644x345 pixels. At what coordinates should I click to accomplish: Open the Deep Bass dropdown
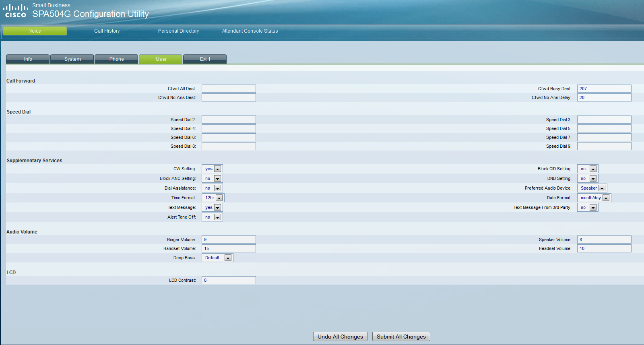(217, 258)
